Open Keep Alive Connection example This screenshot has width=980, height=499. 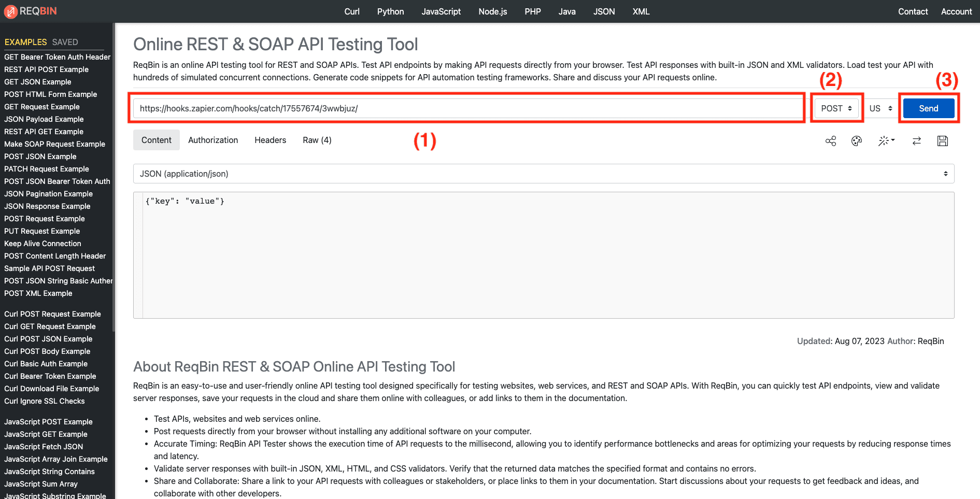coord(43,244)
